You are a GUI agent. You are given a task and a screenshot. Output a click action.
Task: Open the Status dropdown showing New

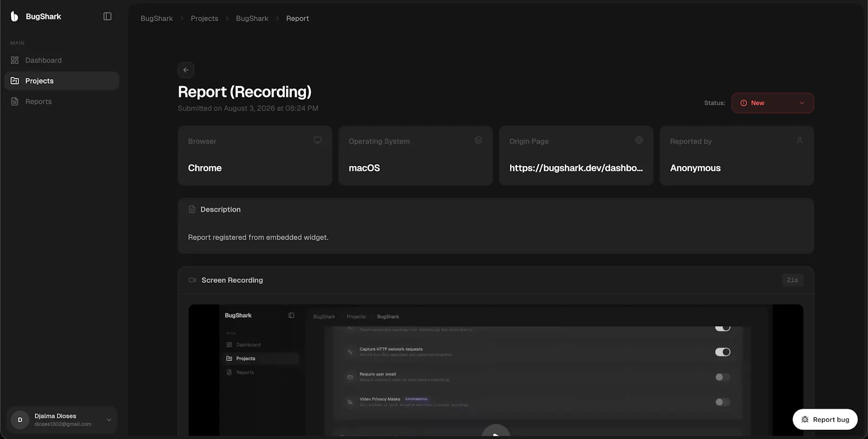click(x=773, y=103)
